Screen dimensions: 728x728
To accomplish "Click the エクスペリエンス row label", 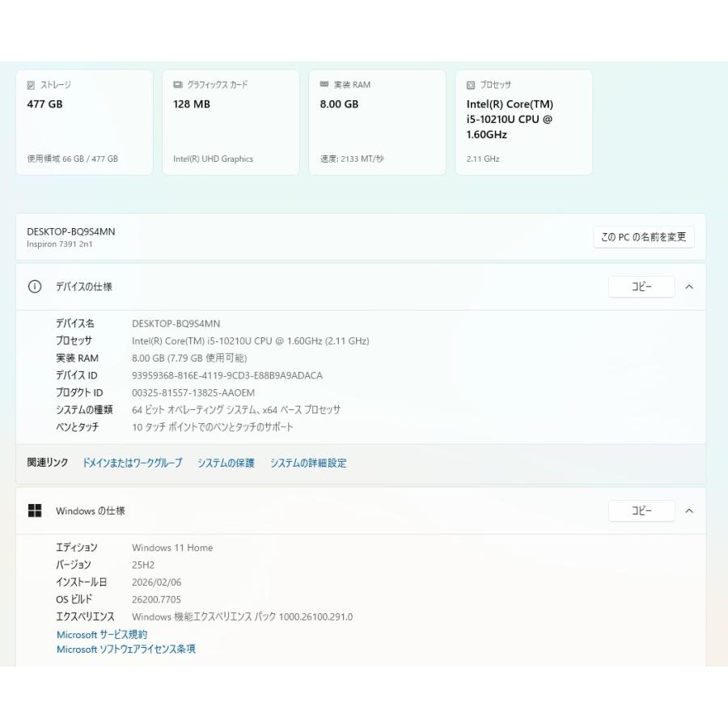I will pos(85,617).
